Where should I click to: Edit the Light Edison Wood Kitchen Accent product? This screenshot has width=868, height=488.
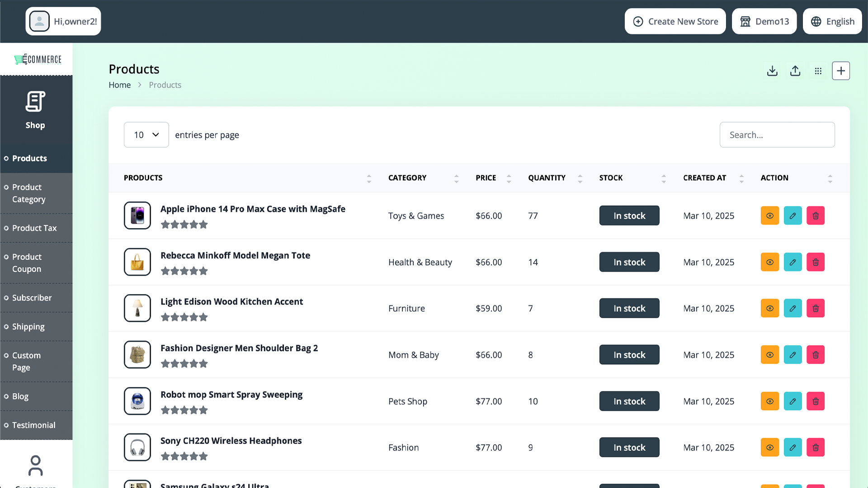tap(793, 308)
